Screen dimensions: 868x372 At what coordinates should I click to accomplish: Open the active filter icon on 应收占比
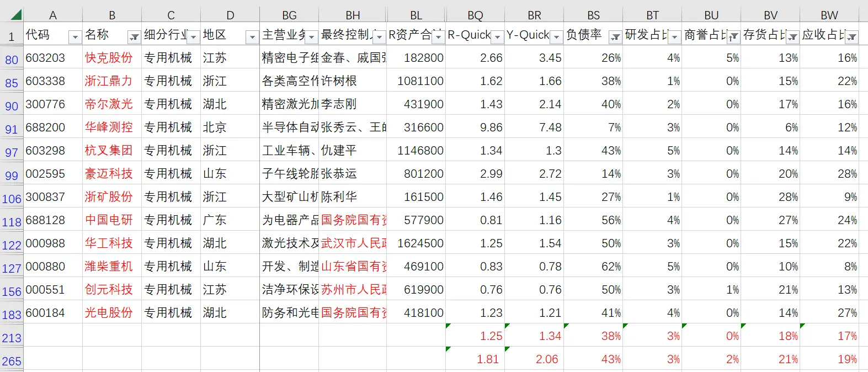point(852,37)
